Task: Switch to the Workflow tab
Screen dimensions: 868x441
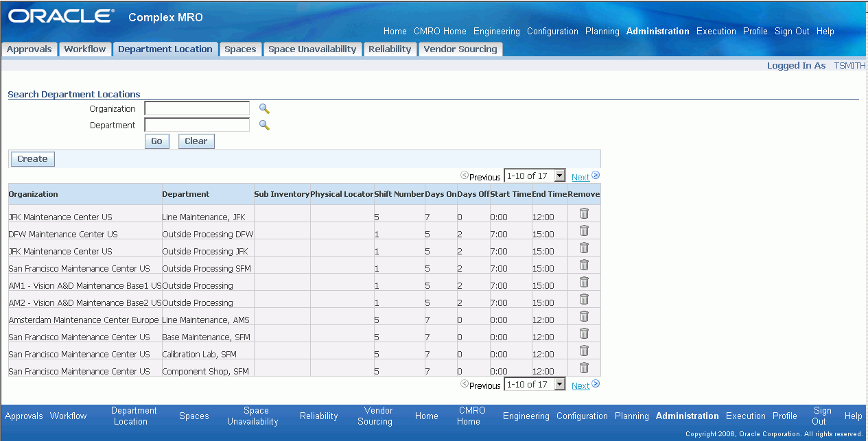Action: click(85, 49)
